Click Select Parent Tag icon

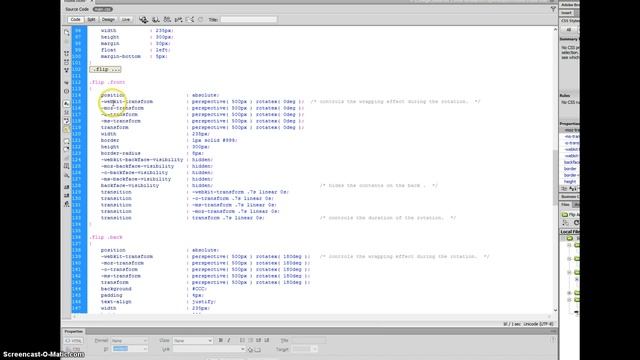pyautogui.click(x=67, y=82)
